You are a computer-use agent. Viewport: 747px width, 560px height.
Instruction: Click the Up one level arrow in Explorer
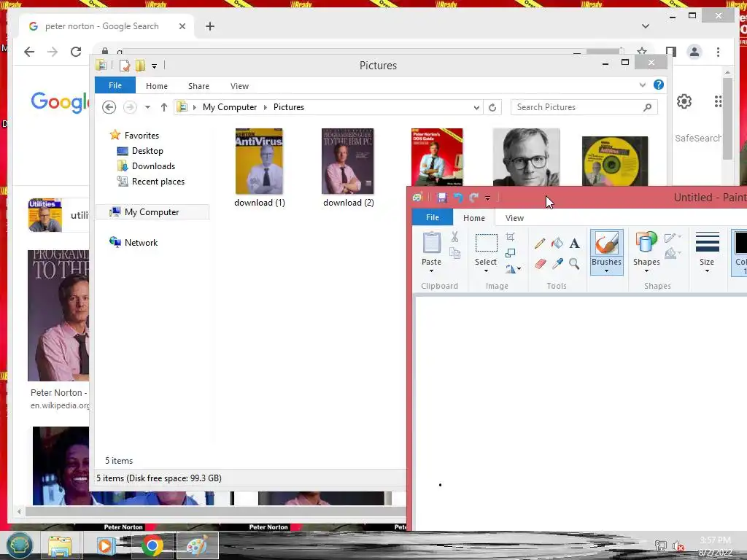(x=164, y=107)
